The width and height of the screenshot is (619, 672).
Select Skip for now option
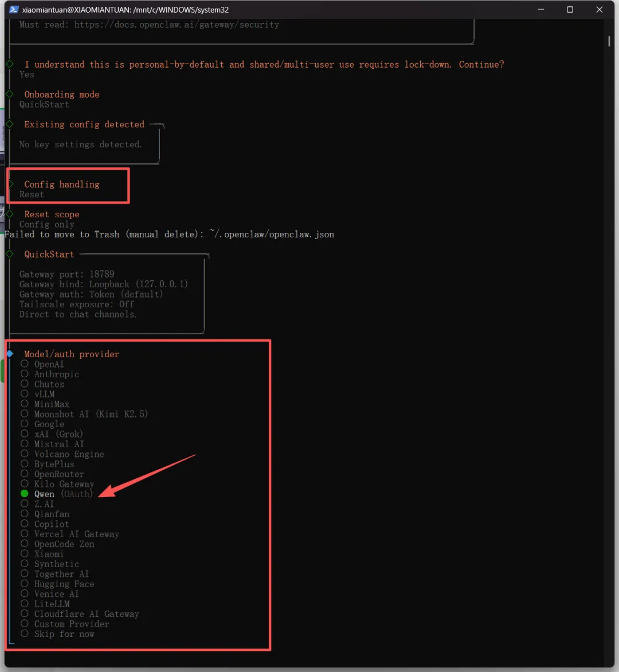pos(57,634)
